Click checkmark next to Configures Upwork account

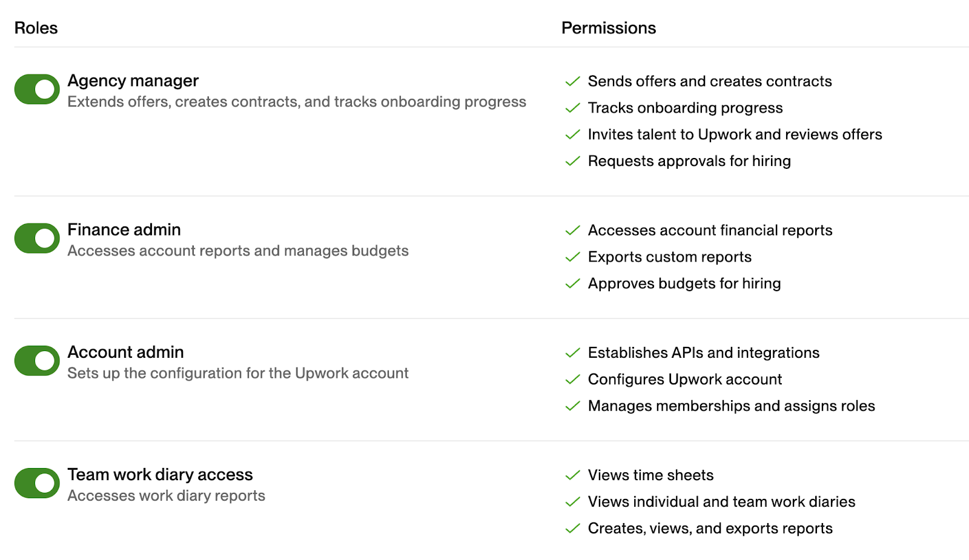[572, 380]
